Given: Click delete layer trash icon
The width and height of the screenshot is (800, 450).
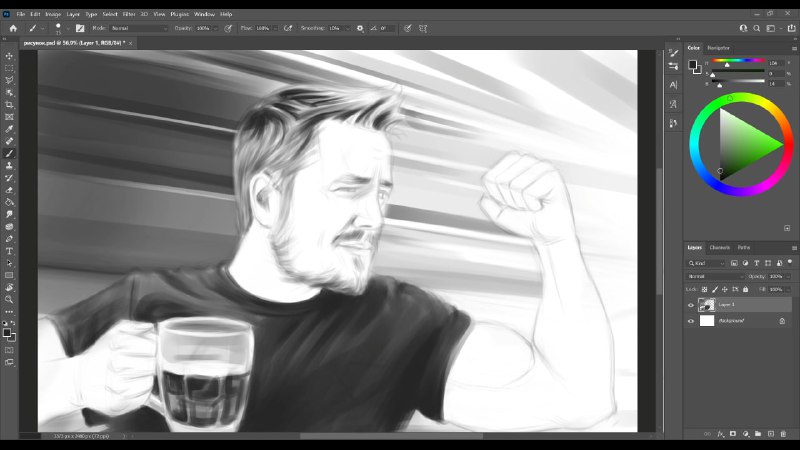Looking at the screenshot, I should (x=783, y=434).
